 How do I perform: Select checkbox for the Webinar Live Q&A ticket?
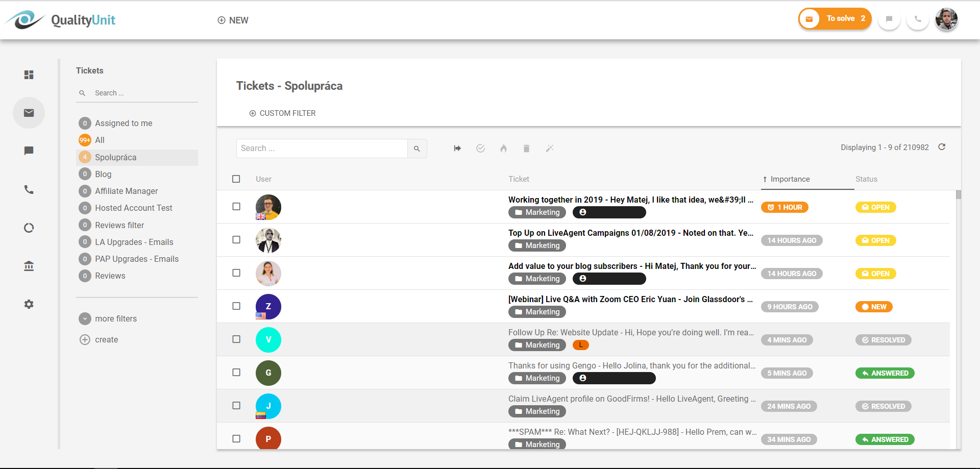[x=236, y=306]
